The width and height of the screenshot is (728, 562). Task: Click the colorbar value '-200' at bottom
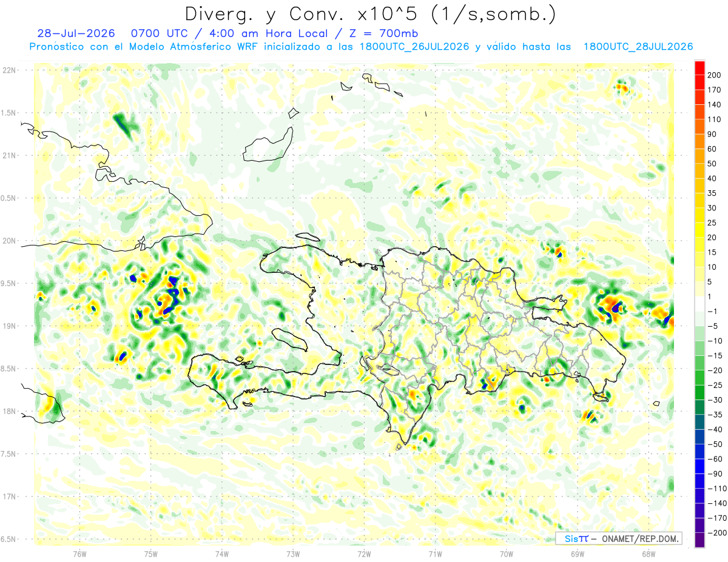716,533
